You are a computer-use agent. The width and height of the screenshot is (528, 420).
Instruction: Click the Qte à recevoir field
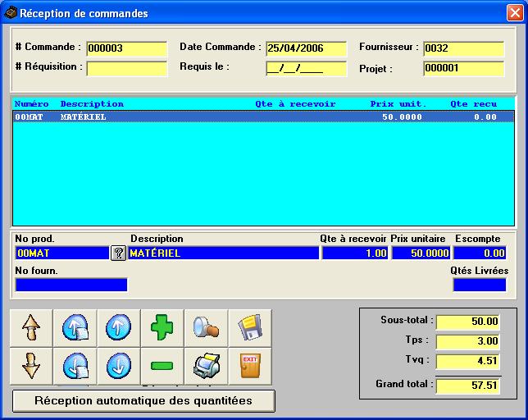point(354,253)
